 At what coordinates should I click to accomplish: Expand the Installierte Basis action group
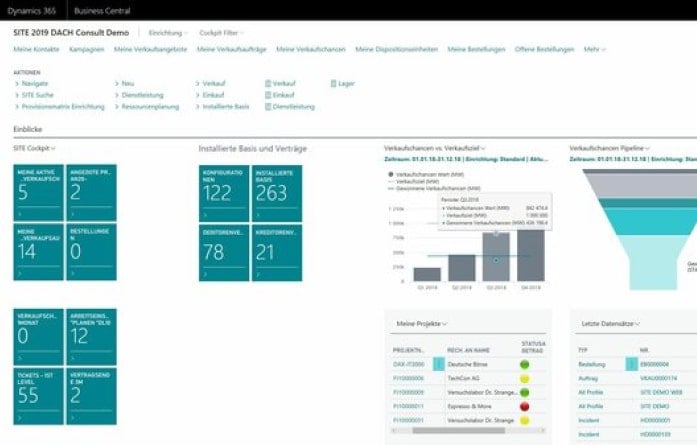click(222, 107)
